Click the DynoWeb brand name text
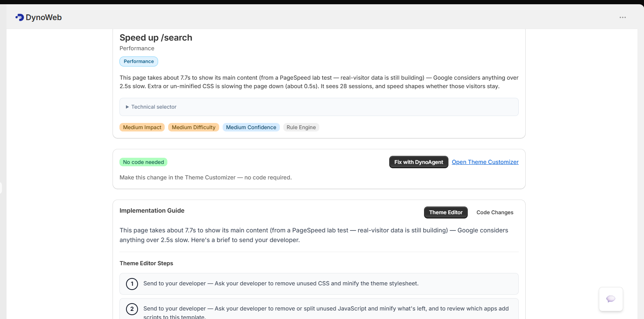644x319 pixels. point(44,17)
